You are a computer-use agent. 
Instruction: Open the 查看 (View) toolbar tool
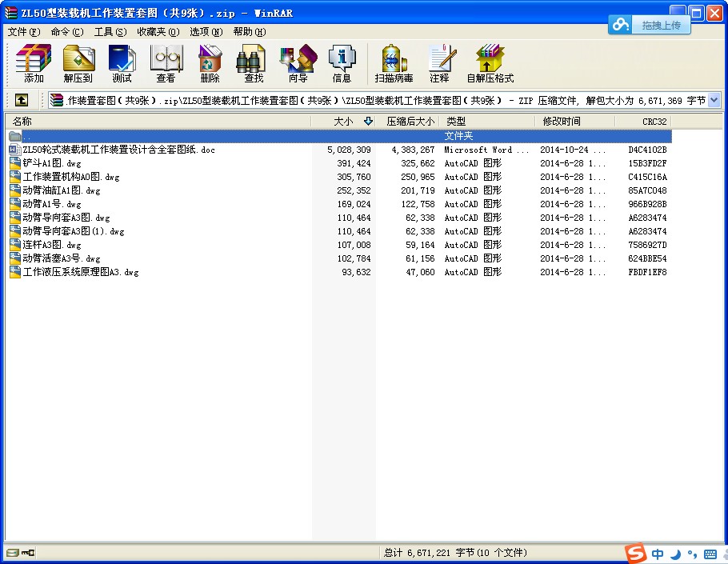click(166, 64)
